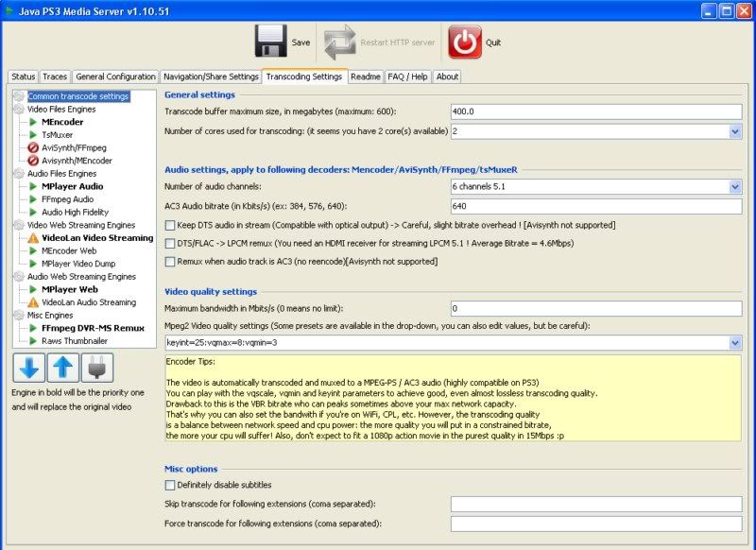756x550 pixels.
Task: Select Raws Thumbnailer row
Action: 75,341
